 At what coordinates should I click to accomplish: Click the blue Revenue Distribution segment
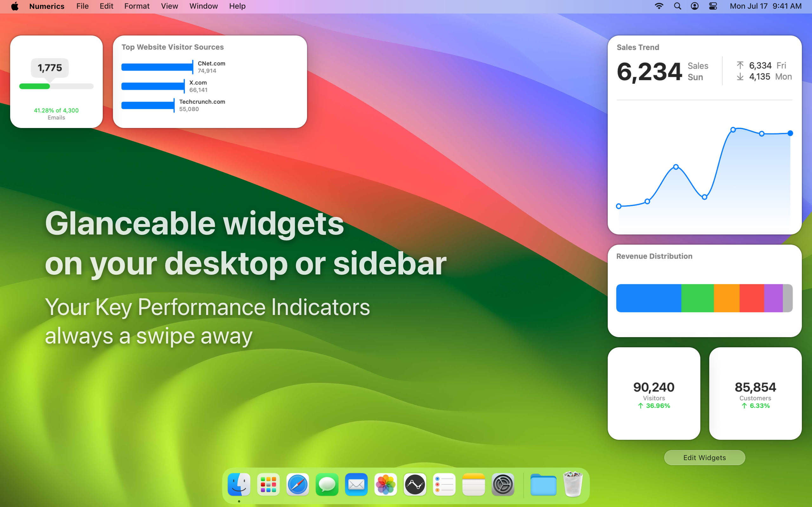[x=648, y=298]
